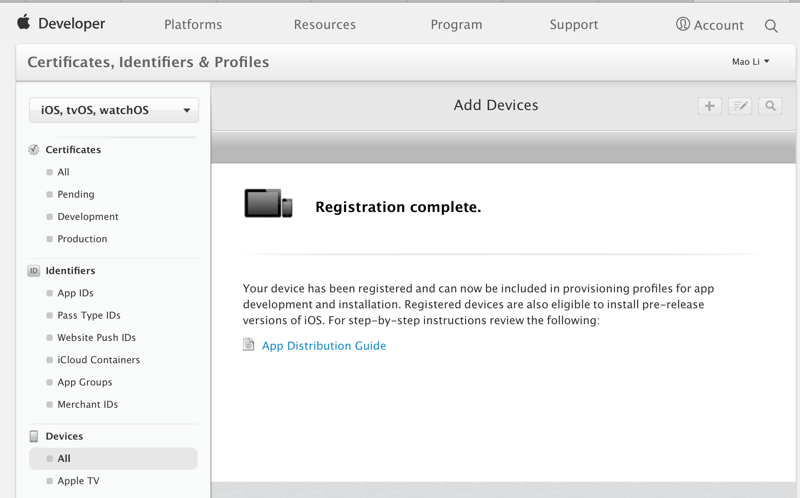The height and width of the screenshot is (498, 800).
Task: Expand the Mao Li account menu
Action: tap(750, 62)
